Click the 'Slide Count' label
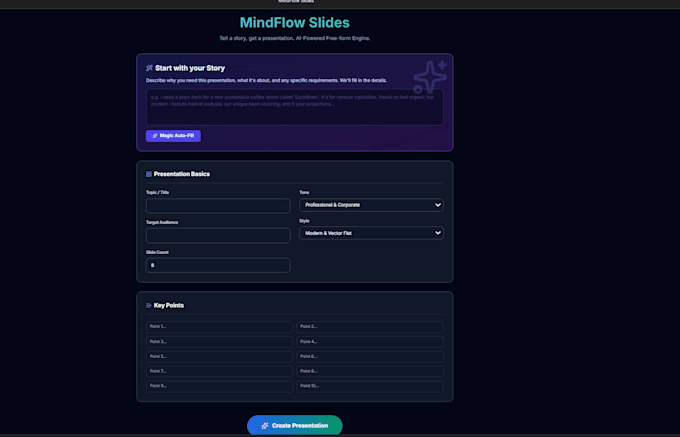Screen dimensions: 680x437 click(x=157, y=252)
